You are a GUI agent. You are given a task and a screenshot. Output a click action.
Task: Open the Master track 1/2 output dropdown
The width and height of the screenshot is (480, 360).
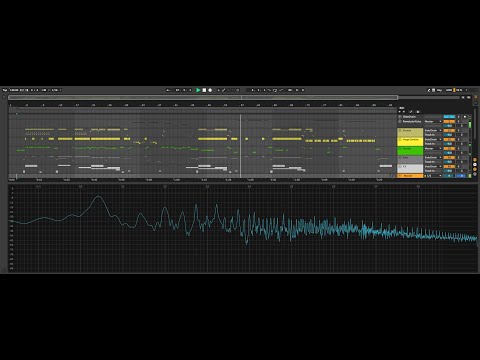pos(433,176)
